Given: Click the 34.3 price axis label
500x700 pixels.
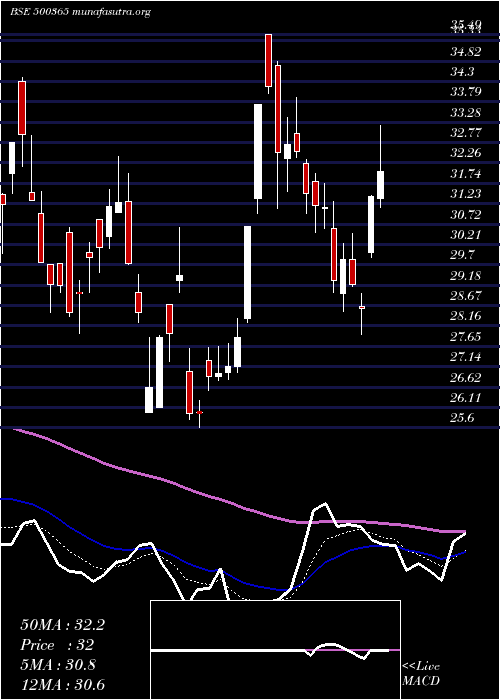Looking at the screenshot, I should coord(462,72).
